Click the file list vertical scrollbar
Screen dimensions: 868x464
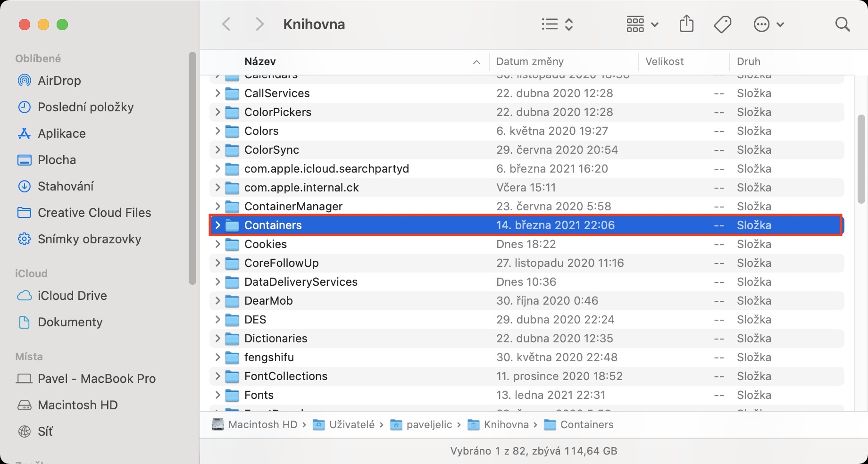click(x=861, y=159)
